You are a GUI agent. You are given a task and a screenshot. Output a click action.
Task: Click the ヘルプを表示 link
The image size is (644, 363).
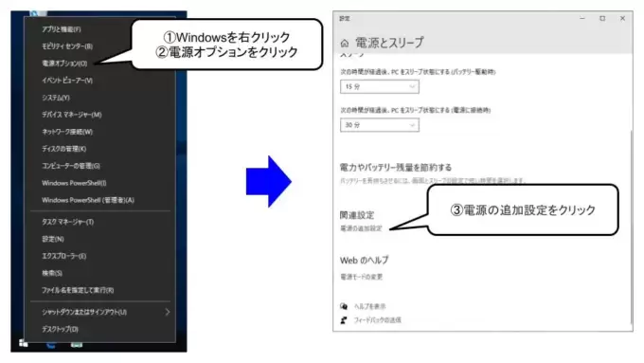coord(369,306)
